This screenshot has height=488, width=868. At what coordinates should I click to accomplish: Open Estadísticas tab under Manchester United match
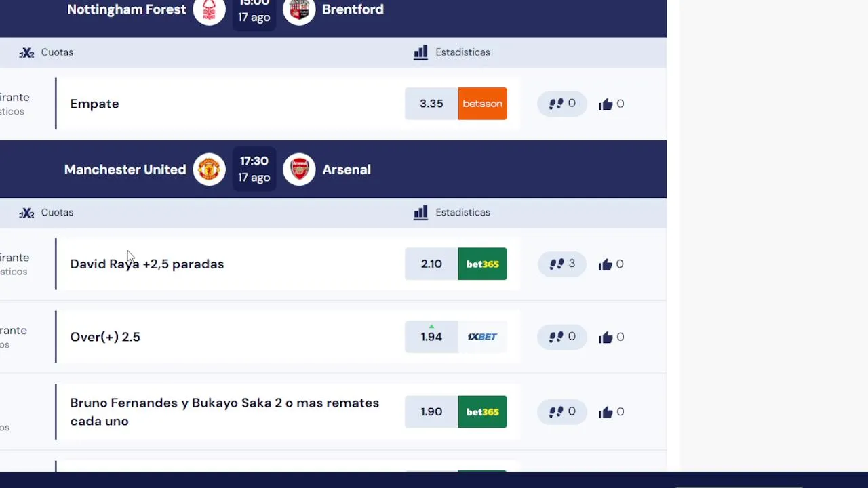pos(452,213)
